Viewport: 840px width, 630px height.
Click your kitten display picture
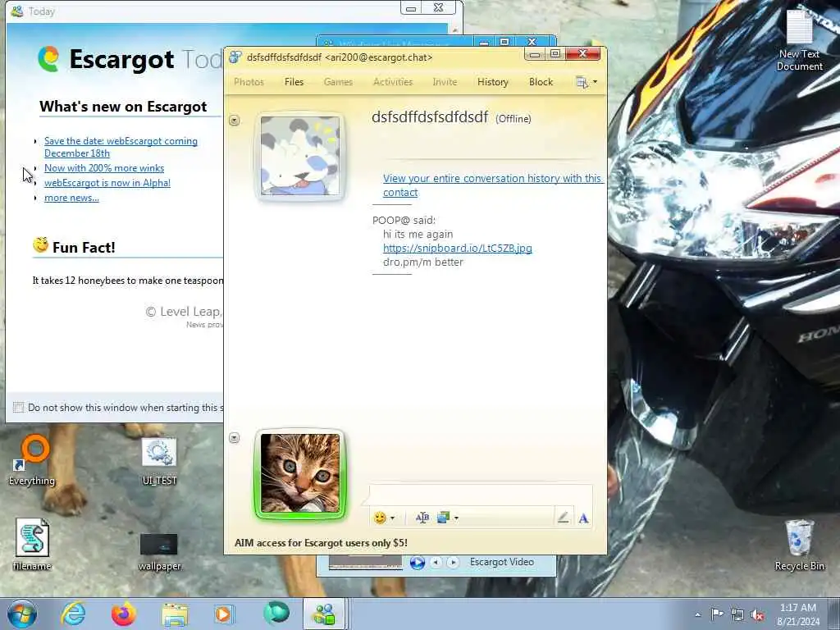coord(300,473)
